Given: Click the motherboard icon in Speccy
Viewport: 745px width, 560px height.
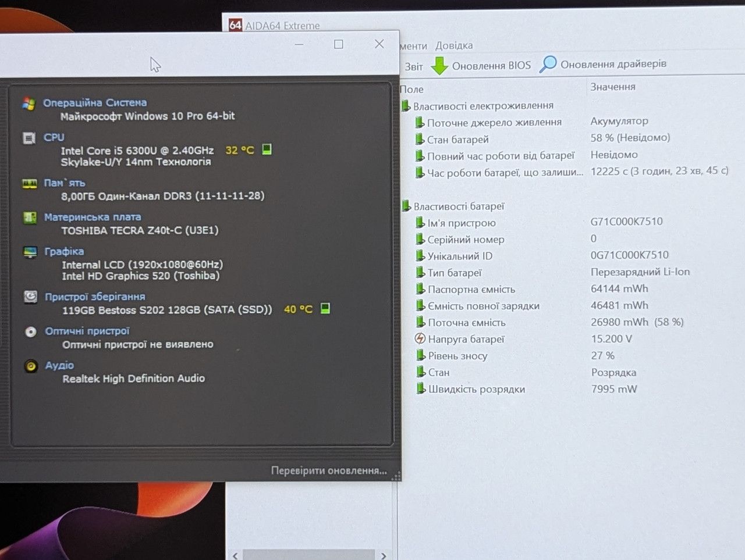Looking at the screenshot, I should coord(30,217).
